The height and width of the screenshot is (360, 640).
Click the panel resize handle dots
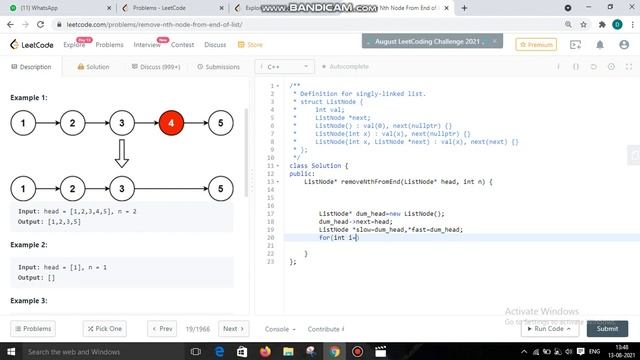point(252,181)
